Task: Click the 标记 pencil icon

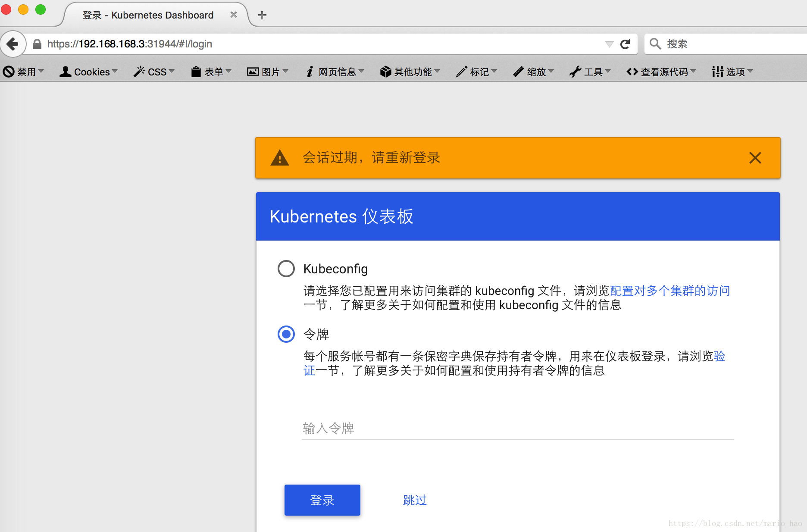Action: (x=461, y=72)
